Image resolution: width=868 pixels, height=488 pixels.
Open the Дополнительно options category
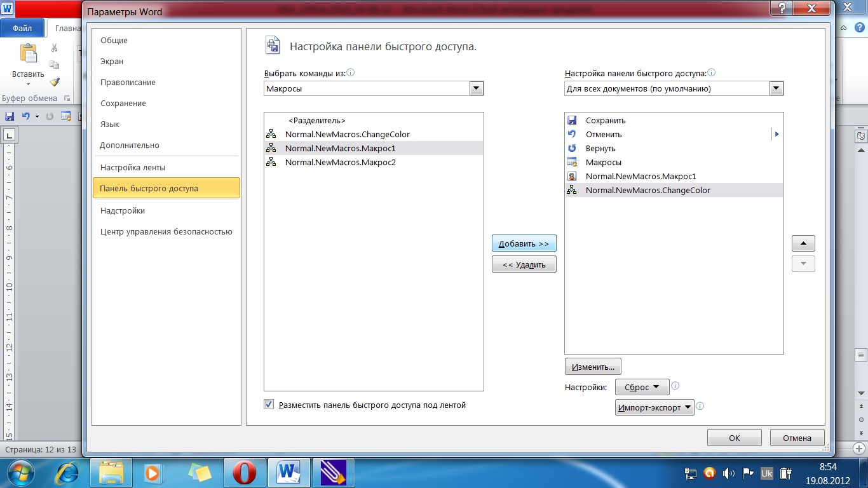[x=166, y=146]
